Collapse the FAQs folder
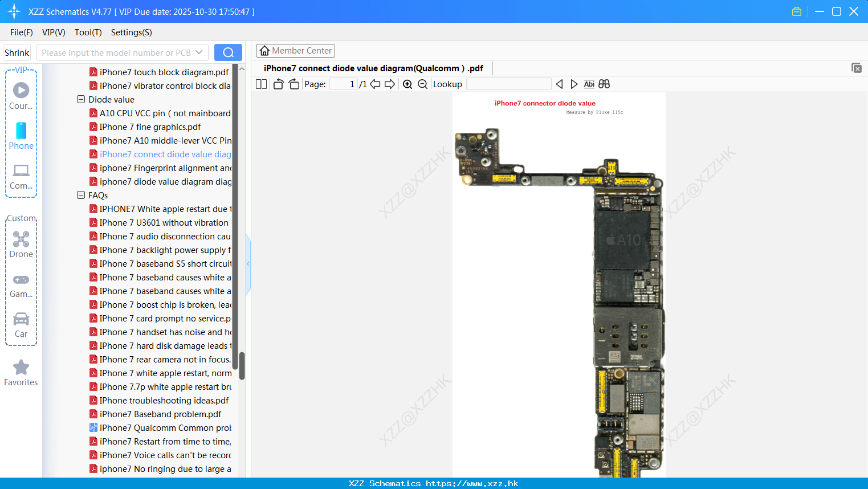The width and height of the screenshot is (868, 489). (x=81, y=195)
